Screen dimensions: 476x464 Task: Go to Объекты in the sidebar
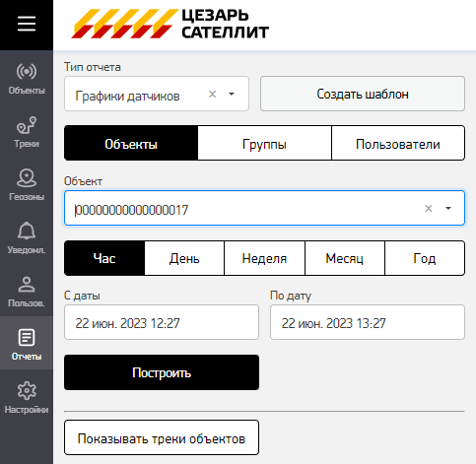[27, 79]
